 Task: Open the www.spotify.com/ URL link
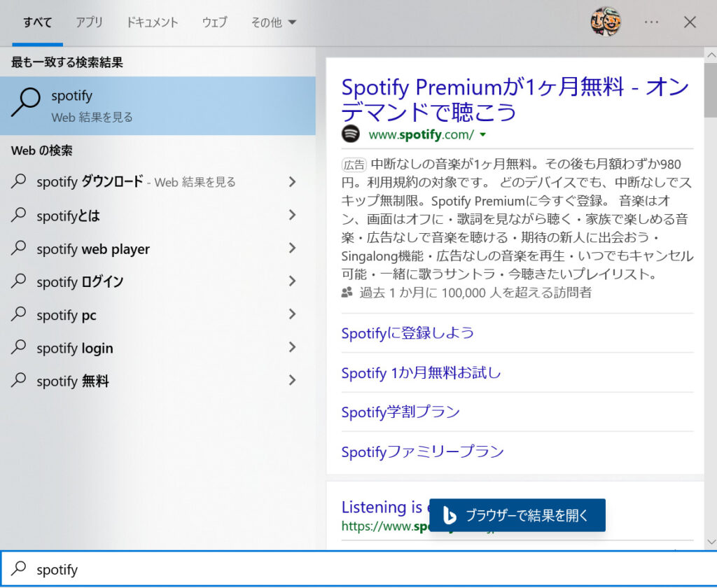point(421,134)
